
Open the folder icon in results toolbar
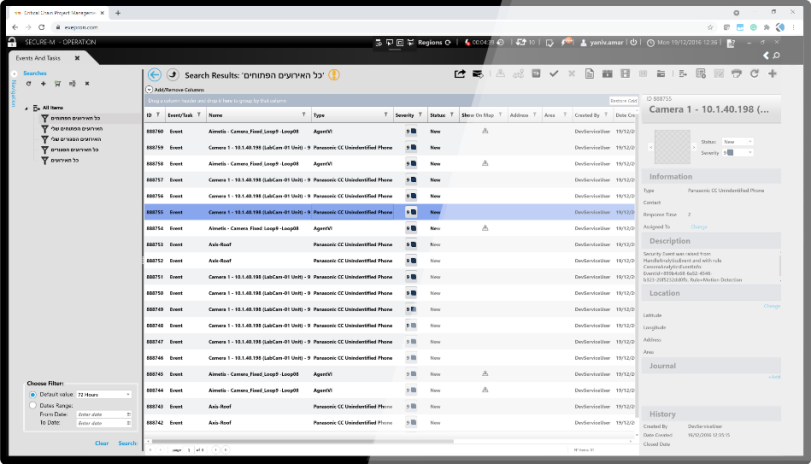point(660,74)
